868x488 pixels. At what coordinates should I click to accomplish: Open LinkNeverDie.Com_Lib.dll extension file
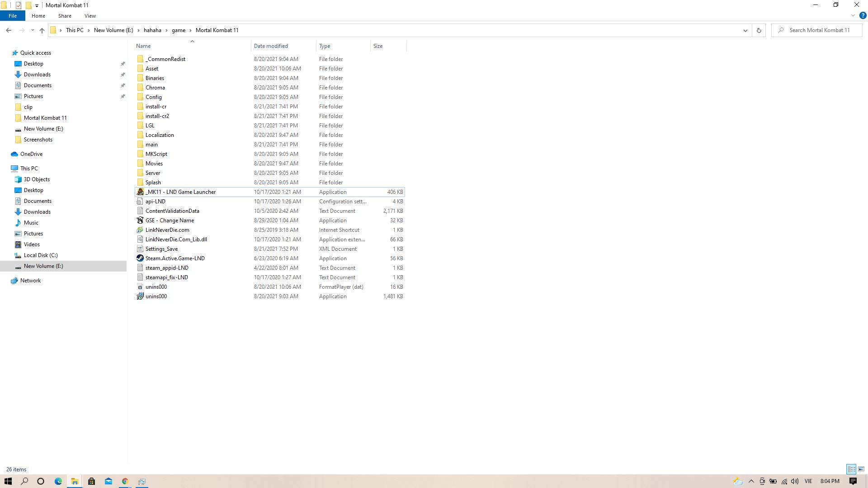pyautogui.click(x=177, y=239)
